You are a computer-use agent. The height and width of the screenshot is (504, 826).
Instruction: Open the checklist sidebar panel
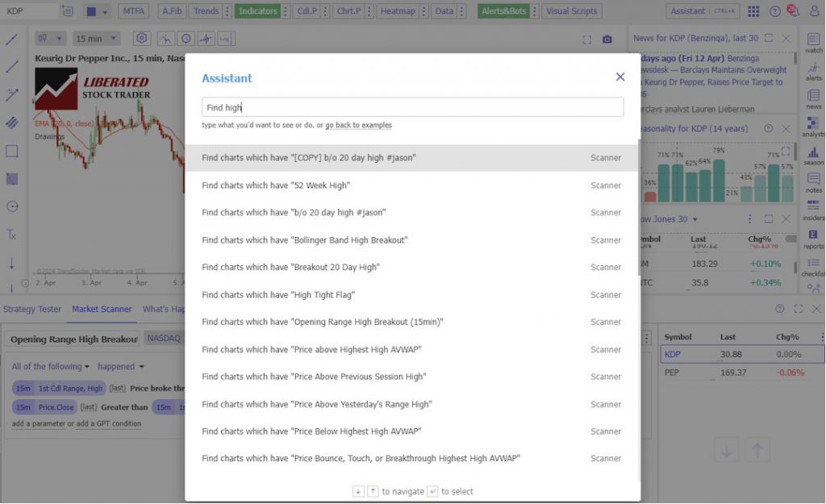pos(813,267)
